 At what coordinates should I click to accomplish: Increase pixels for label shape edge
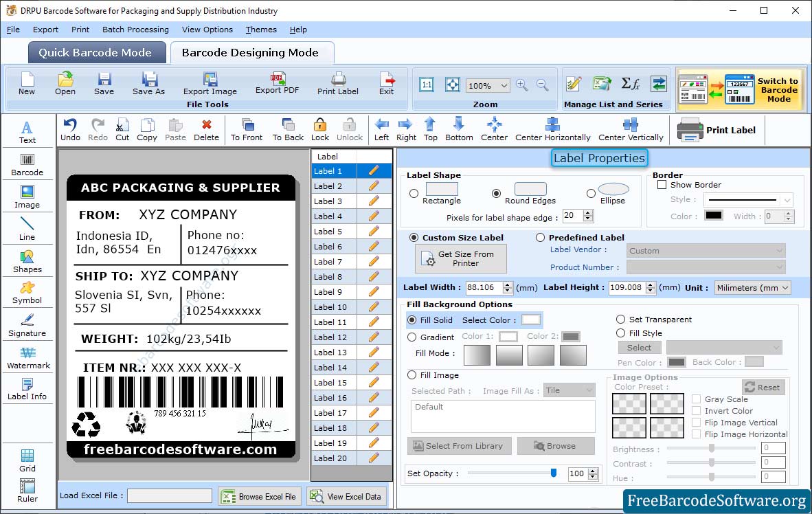coord(588,213)
